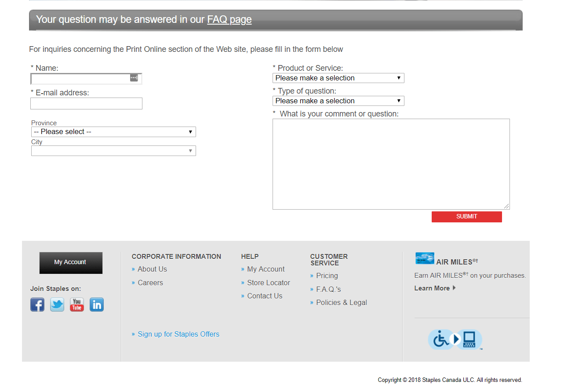The height and width of the screenshot is (392, 575).
Task: Focus the E-mail address input field
Action: click(86, 104)
